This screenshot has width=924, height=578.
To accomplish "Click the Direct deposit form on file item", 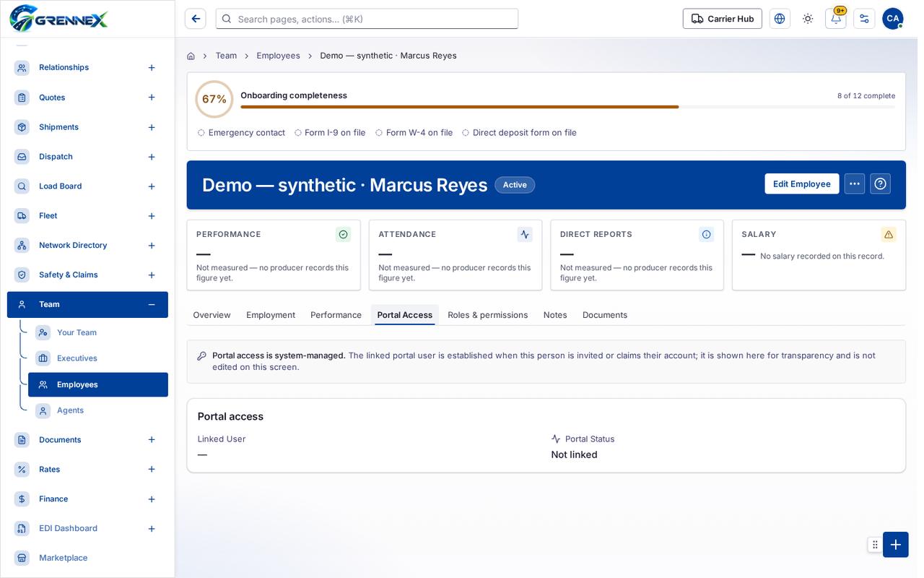I will coord(520,133).
